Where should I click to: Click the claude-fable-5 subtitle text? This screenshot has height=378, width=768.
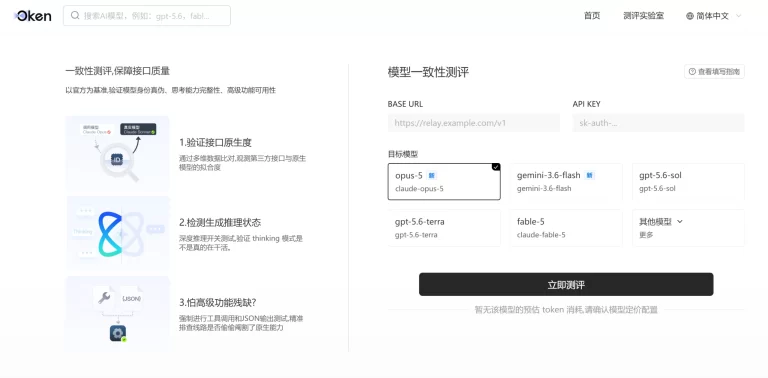tap(541, 235)
